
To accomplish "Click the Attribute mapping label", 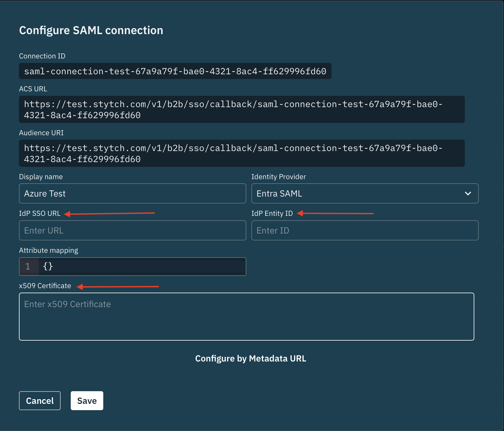I will point(48,250).
